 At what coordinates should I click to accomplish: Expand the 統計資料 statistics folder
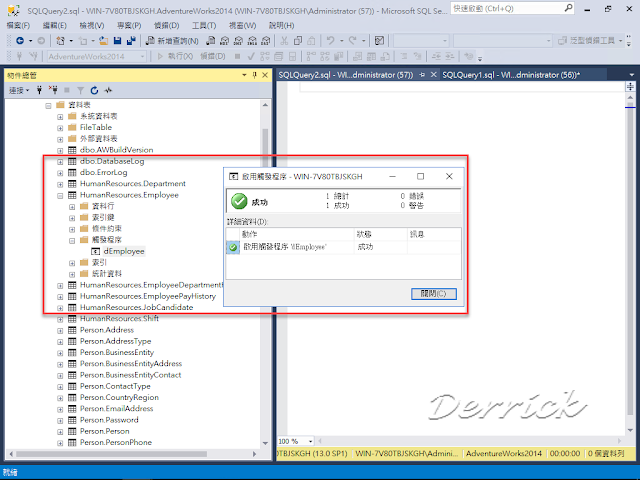click(x=72, y=274)
